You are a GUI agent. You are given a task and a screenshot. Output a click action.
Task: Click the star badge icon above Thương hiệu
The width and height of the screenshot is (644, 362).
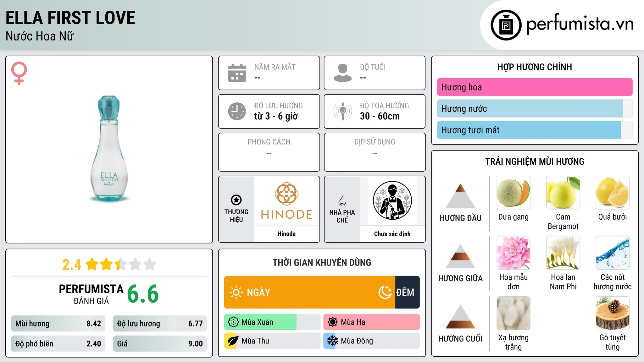pyautogui.click(x=236, y=200)
